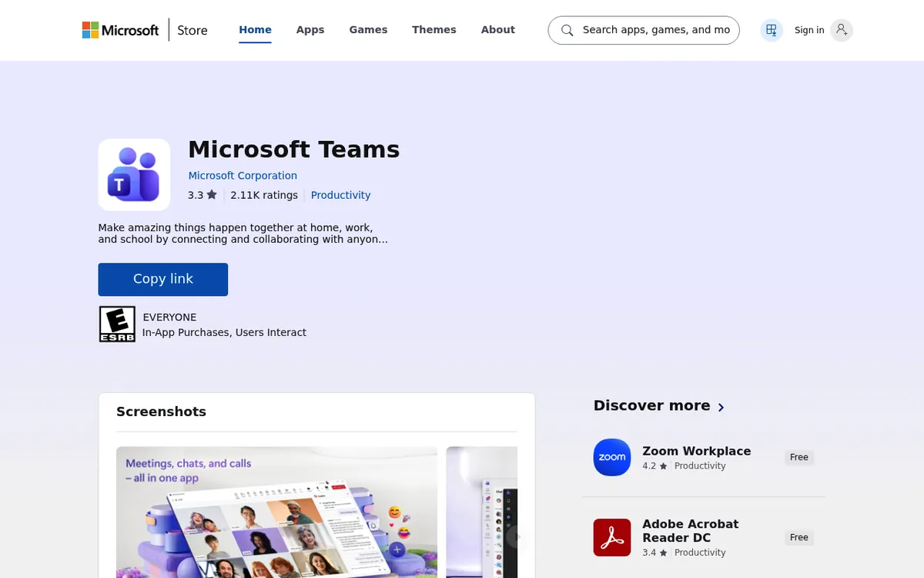Screen dimensions: 924x578
Task: Click the Sign in text
Action: click(809, 30)
